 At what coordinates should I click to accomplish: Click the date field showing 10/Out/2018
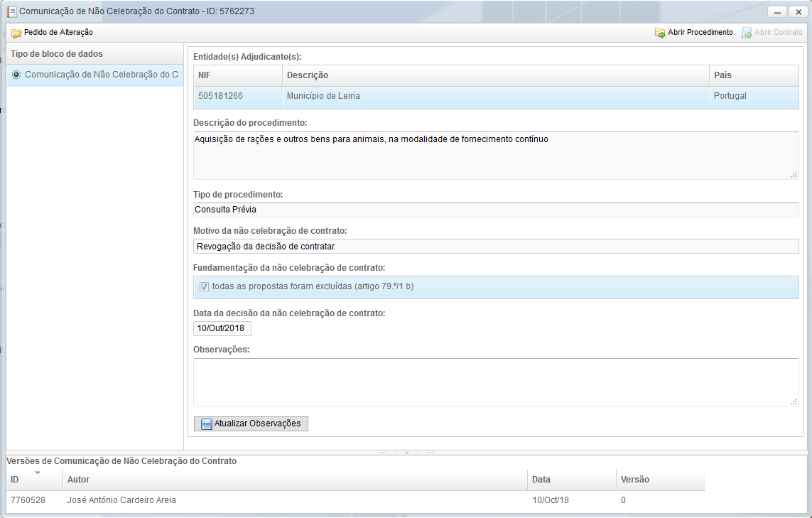pyautogui.click(x=222, y=329)
